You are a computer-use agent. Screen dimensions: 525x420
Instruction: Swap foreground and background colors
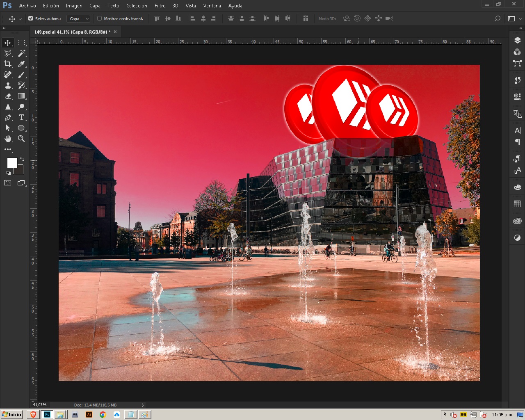pyautogui.click(x=22, y=159)
